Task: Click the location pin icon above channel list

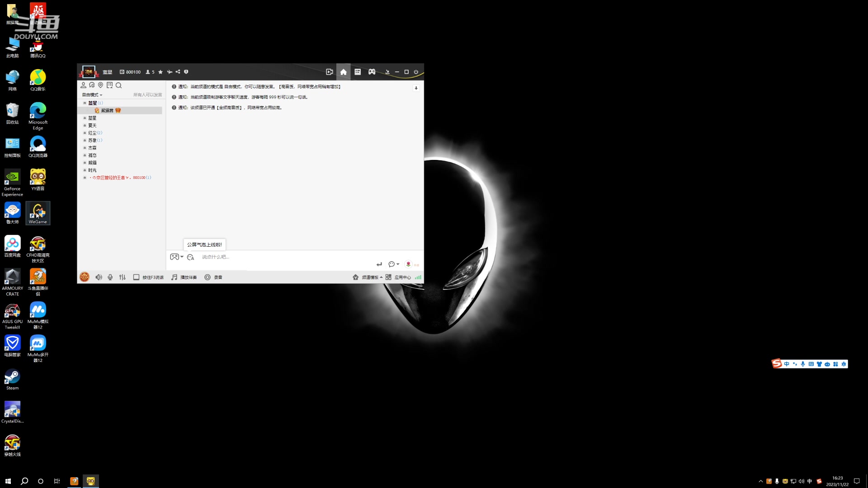Action: tap(100, 85)
